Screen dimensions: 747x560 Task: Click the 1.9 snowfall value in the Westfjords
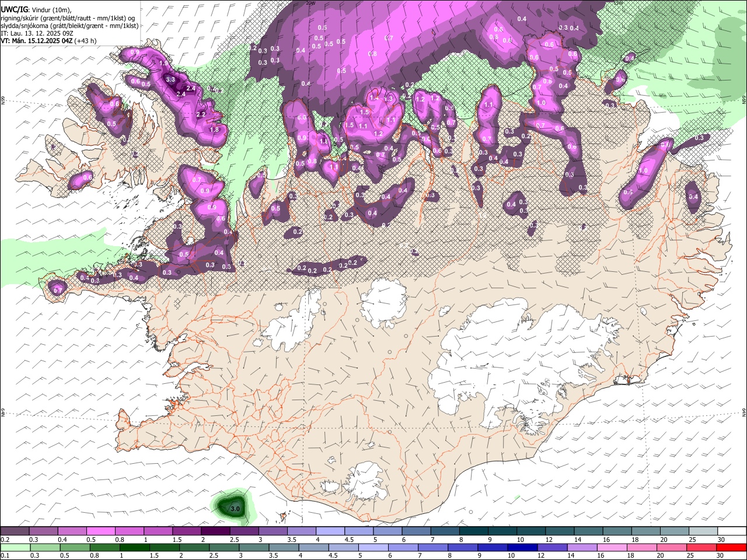pos(163,64)
